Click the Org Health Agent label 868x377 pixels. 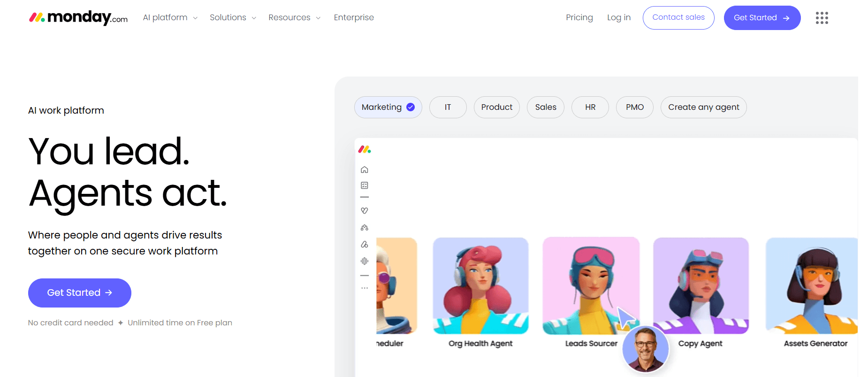click(x=480, y=344)
